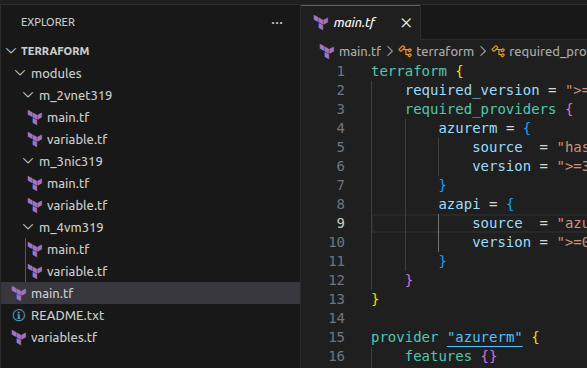This screenshot has height=368, width=587.
Task: Click the Terraform icon beside m_4vm319 variable.tf
Action: point(35,271)
